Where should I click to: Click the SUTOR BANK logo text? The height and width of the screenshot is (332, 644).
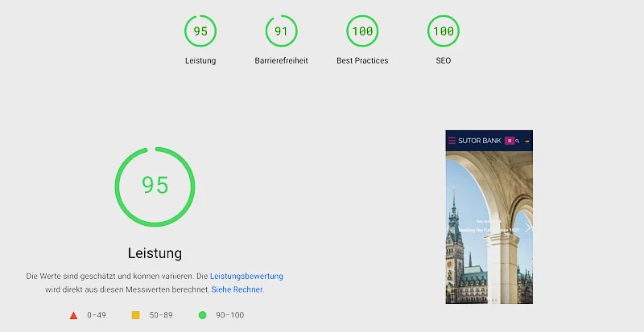coord(480,141)
